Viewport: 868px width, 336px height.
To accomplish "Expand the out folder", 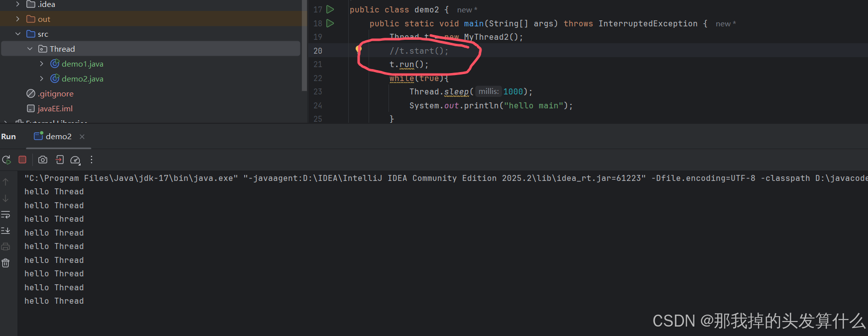I will tap(18, 19).
